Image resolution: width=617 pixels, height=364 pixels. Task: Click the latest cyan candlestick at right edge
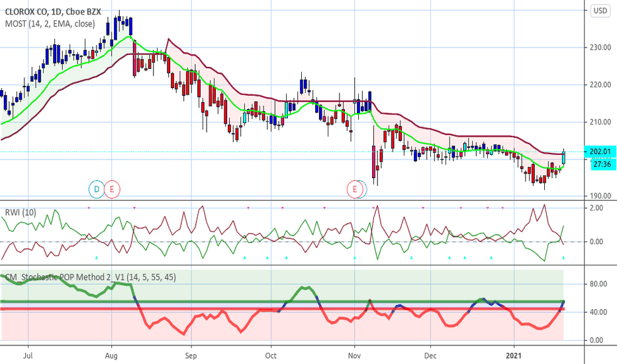pos(563,158)
